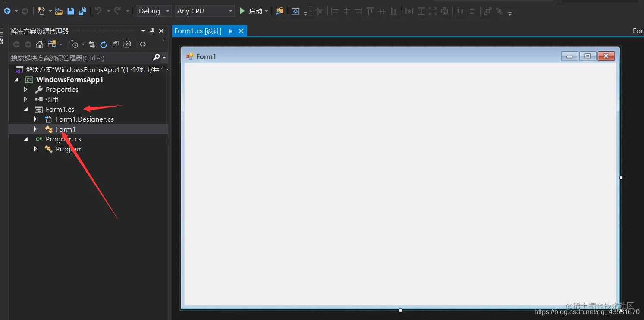
Task: Expand the Properties node
Action: click(x=25, y=89)
